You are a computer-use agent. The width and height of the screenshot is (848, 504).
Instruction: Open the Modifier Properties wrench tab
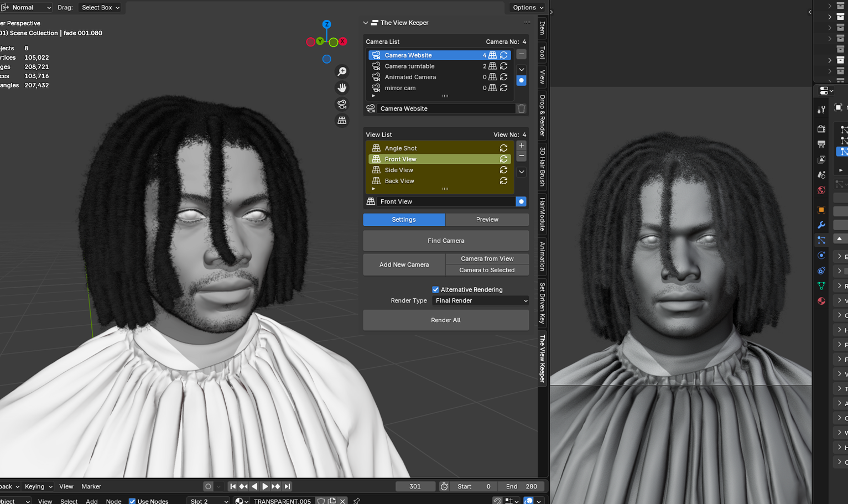pos(821,225)
